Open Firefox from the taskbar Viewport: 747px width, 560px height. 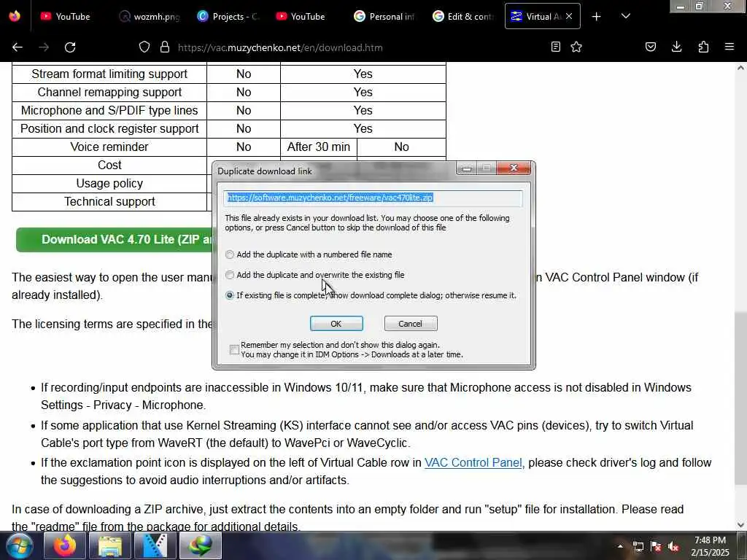pyautogui.click(x=65, y=545)
